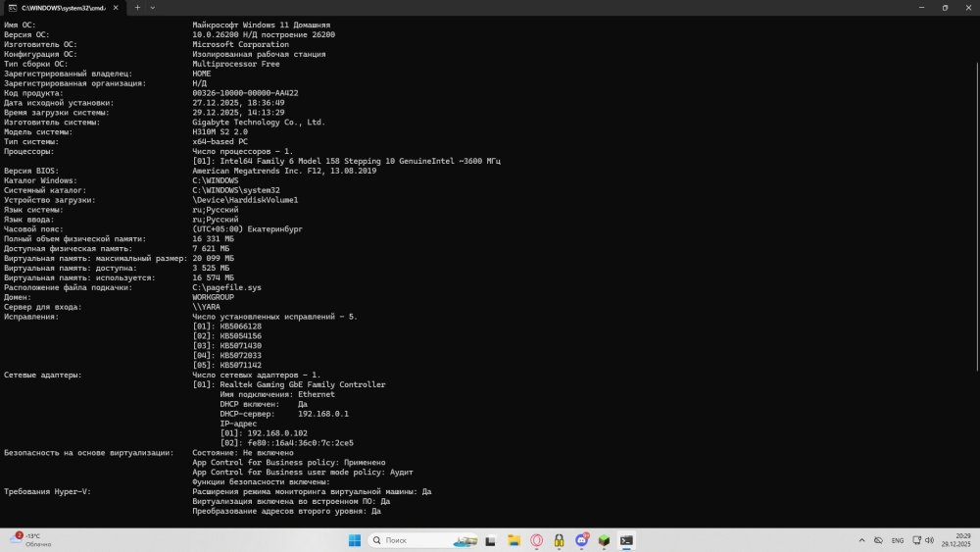Open the weather widget showing -13°C
980x552 pixels.
point(29,540)
